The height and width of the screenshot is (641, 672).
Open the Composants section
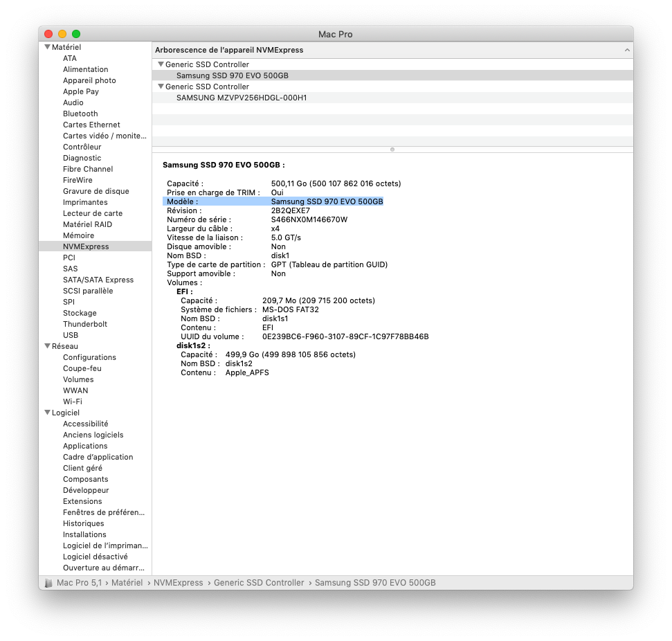coord(85,479)
